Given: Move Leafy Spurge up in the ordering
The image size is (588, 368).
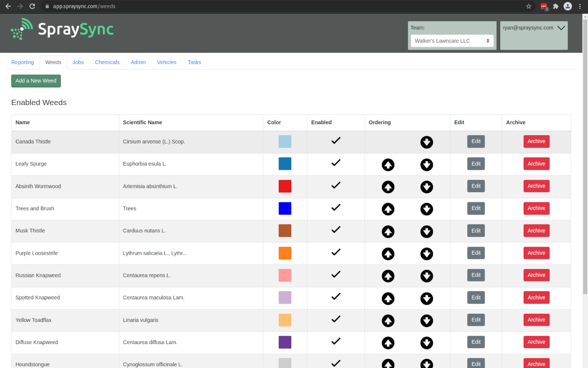Looking at the screenshot, I should pyautogui.click(x=388, y=164).
